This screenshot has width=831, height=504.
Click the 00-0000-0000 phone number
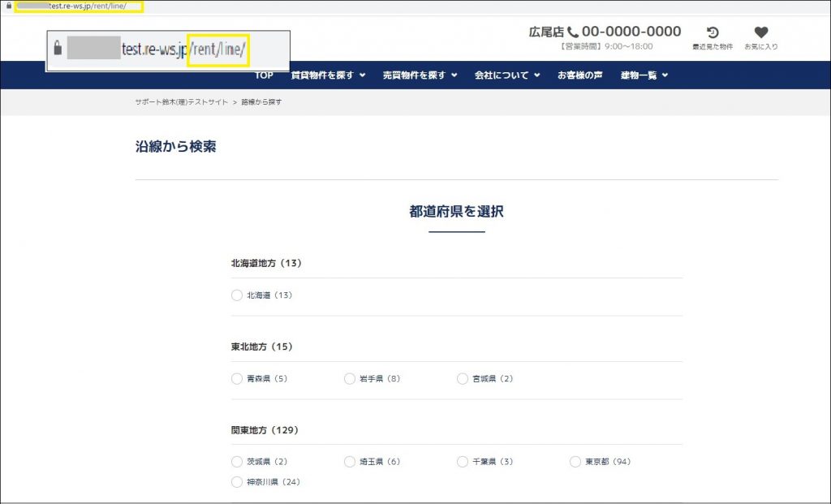coord(631,32)
